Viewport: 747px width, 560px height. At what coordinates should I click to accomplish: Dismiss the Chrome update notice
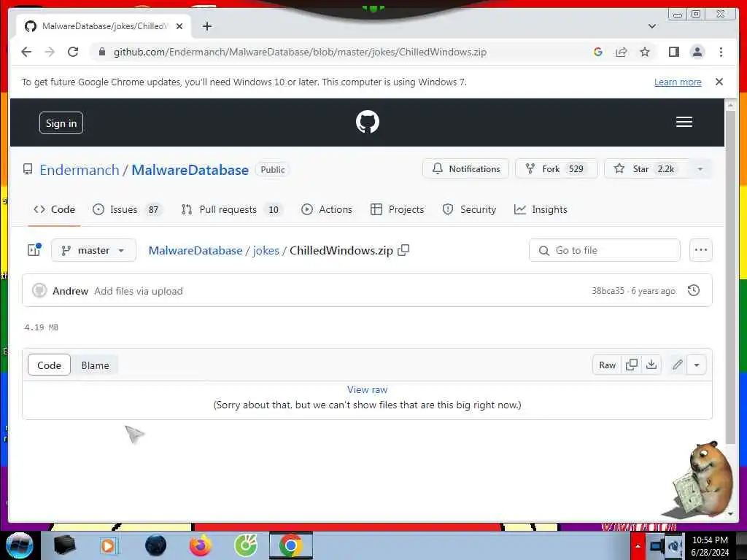719,82
